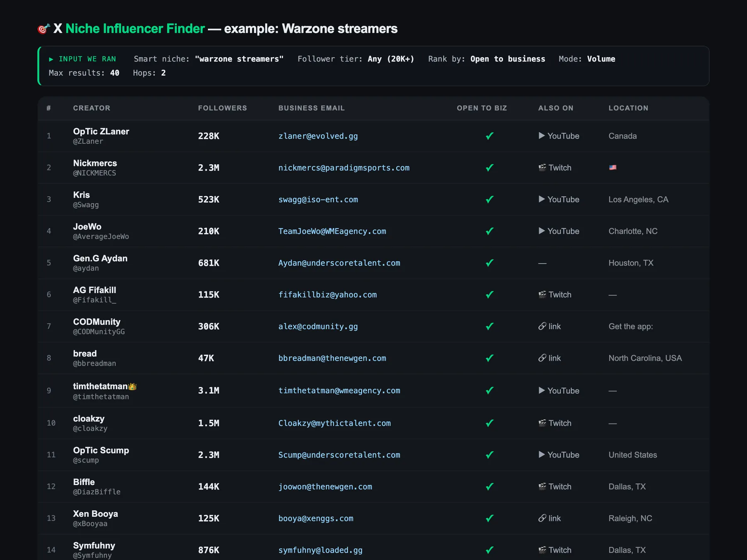
Task: Click the green checkmark for timthetatman
Action: [x=490, y=390]
